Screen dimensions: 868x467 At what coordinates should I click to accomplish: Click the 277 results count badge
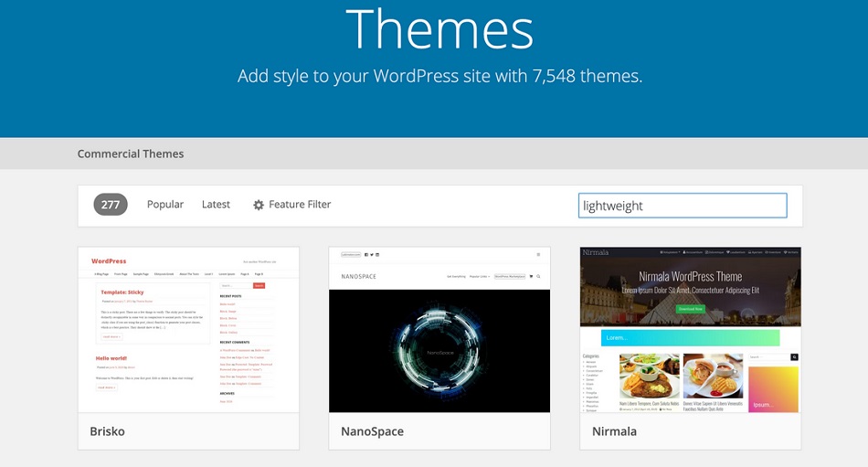click(111, 205)
